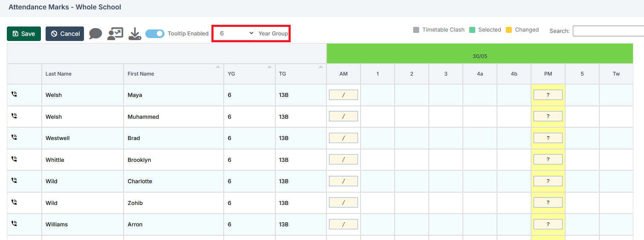Select the AM mark for Charlotte Wild
The height and width of the screenshot is (240, 644).
point(343,181)
